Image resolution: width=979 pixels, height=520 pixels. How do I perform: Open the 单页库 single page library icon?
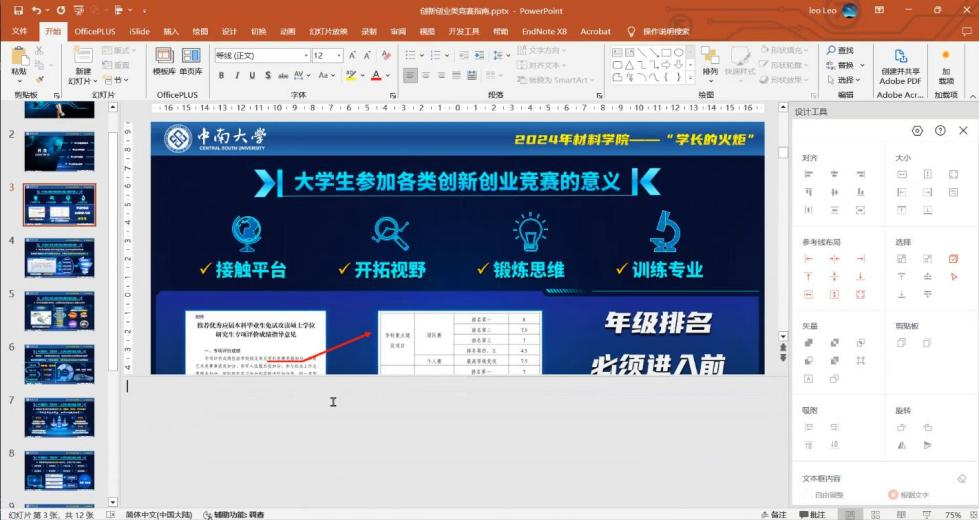pyautogui.click(x=190, y=61)
